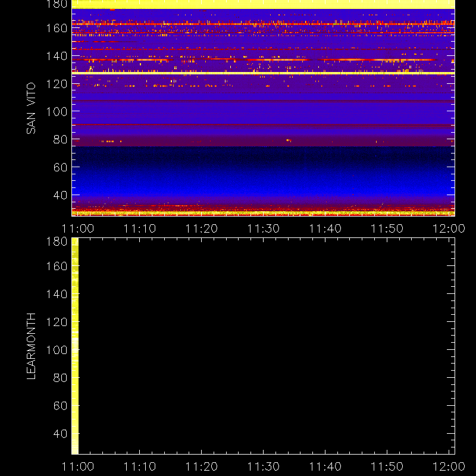Click 11:30 time label under San Vito plot

point(264,228)
